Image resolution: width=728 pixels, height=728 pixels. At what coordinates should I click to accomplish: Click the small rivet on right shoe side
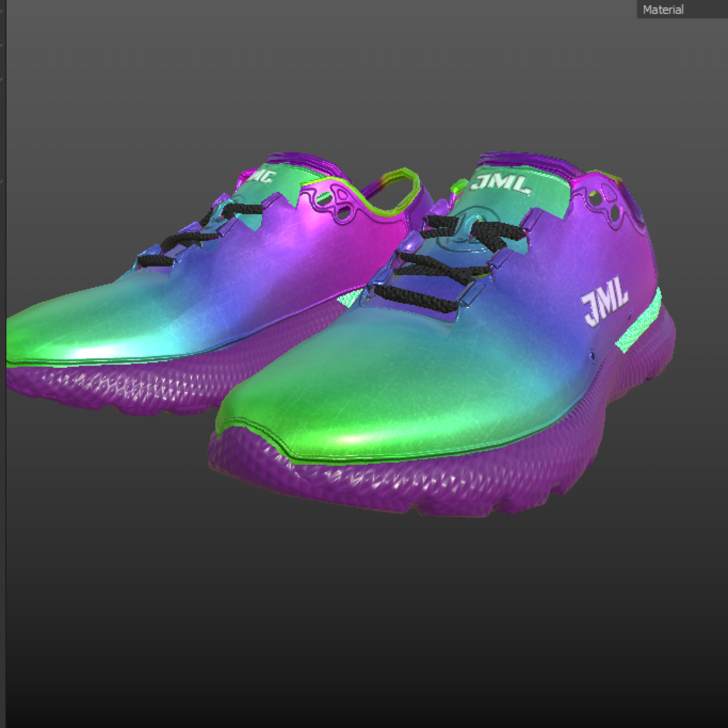coord(593,352)
